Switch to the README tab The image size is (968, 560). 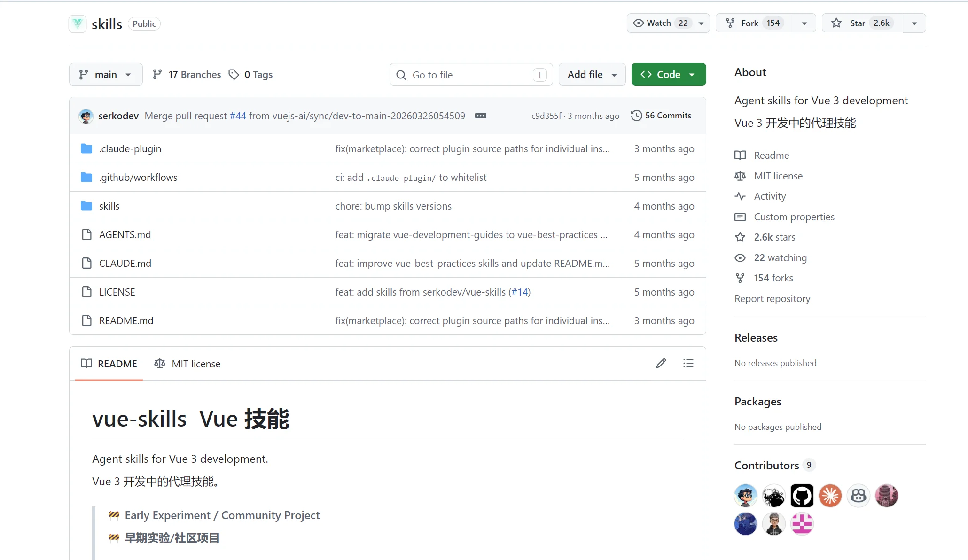pos(109,364)
